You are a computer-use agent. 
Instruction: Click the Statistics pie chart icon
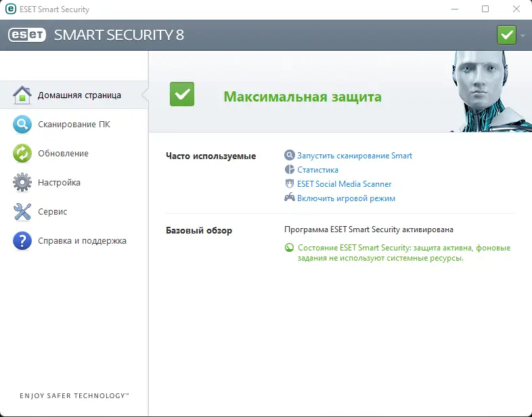(x=290, y=170)
